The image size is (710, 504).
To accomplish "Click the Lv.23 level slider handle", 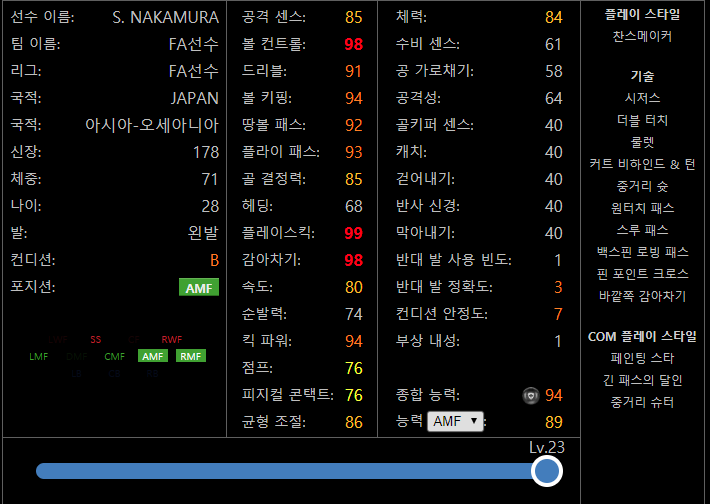I will point(547,471).
